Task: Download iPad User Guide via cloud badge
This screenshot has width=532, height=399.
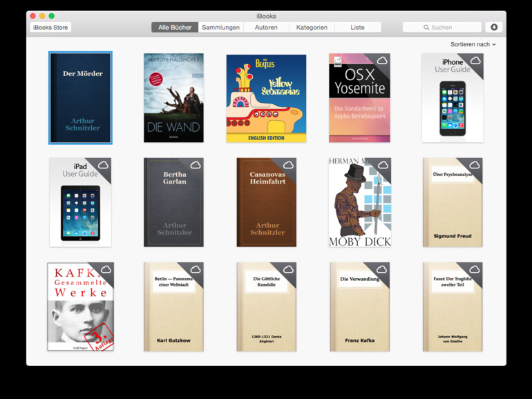Action: pyautogui.click(x=103, y=165)
